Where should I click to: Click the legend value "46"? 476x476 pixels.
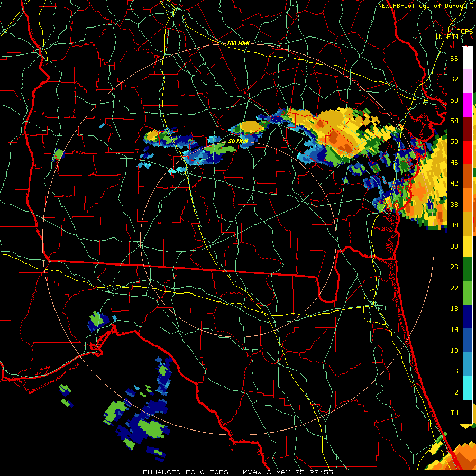point(454,163)
